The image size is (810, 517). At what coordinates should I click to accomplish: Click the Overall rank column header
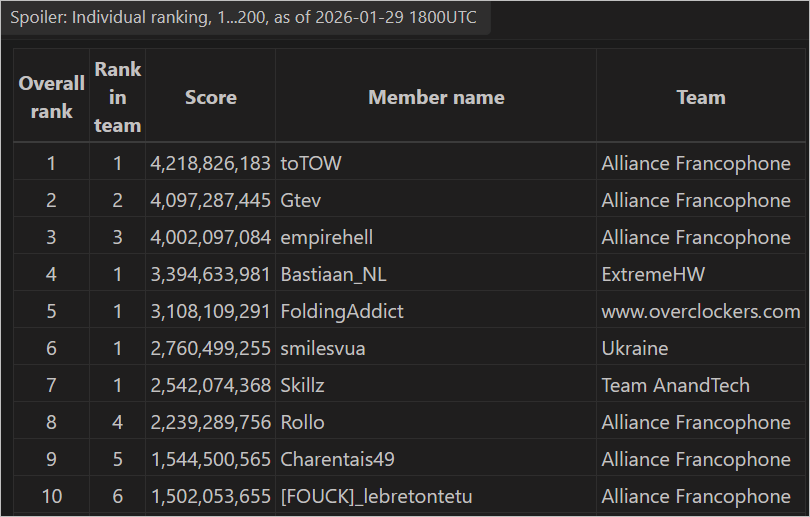51,97
